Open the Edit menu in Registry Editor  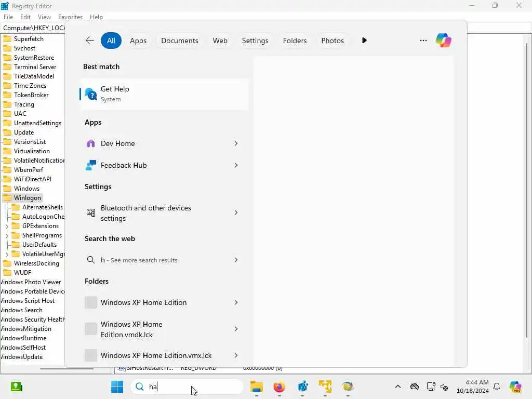pos(25,17)
